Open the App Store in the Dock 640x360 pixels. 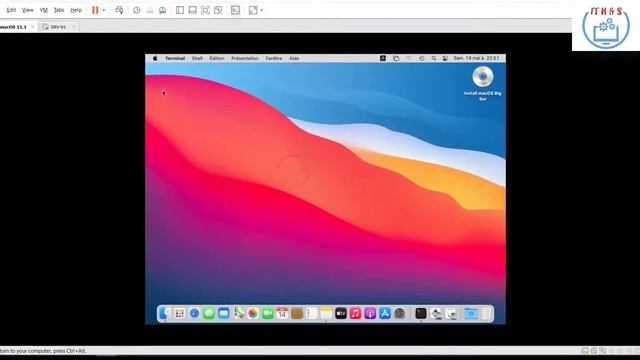(385, 313)
